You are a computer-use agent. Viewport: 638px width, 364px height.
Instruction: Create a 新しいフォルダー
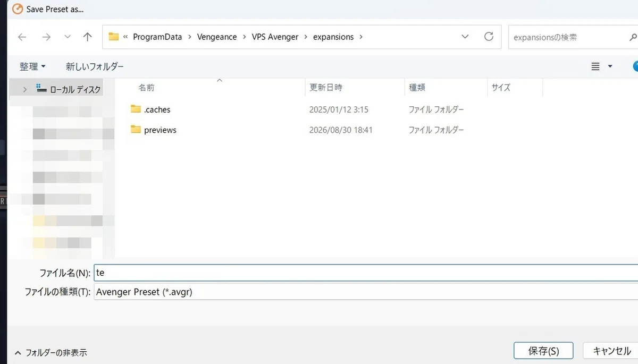coord(95,66)
